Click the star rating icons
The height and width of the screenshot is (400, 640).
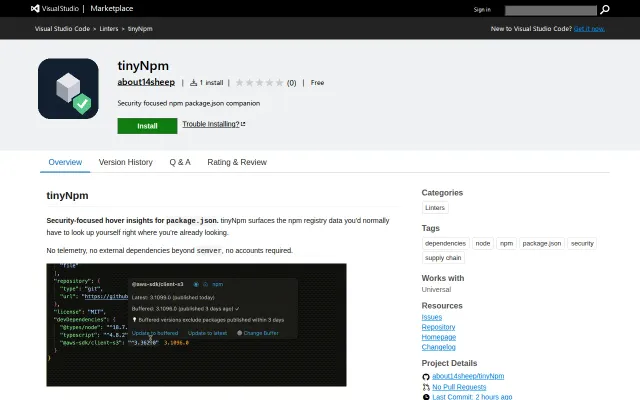(x=259, y=82)
